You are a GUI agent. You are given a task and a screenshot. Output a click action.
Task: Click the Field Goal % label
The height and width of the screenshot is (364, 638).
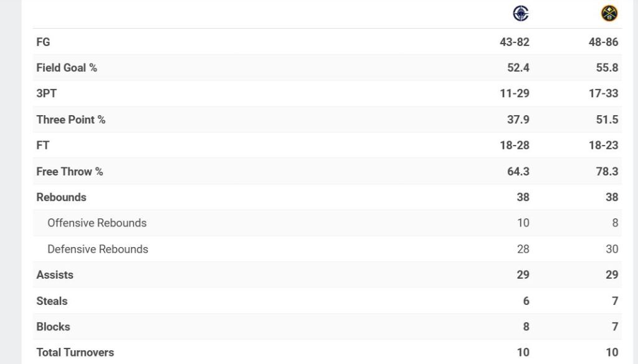point(67,68)
